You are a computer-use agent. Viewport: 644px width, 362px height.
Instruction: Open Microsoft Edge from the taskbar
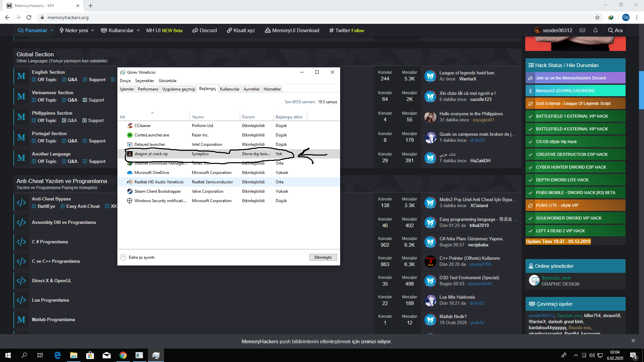pyautogui.click(x=57, y=355)
